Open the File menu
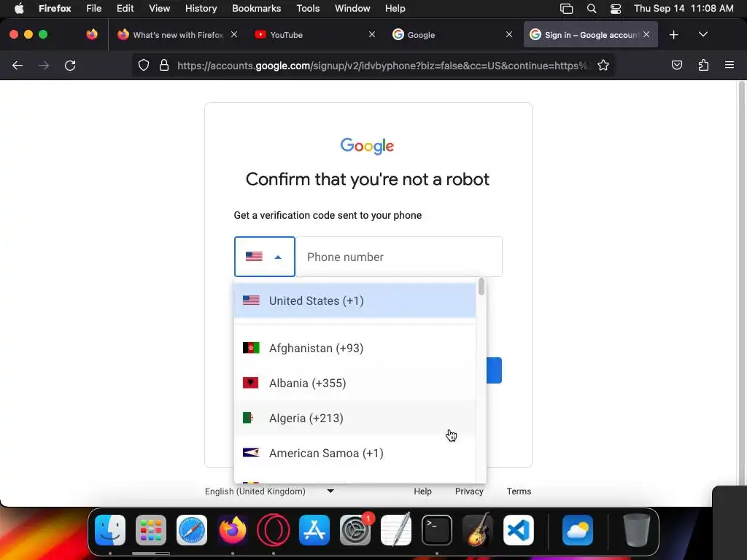Image resolution: width=747 pixels, height=560 pixels. tap(94, 8)
